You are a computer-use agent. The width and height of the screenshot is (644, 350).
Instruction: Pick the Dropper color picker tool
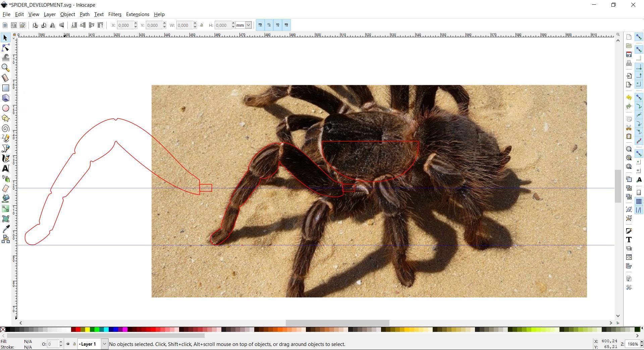[5, 229]
